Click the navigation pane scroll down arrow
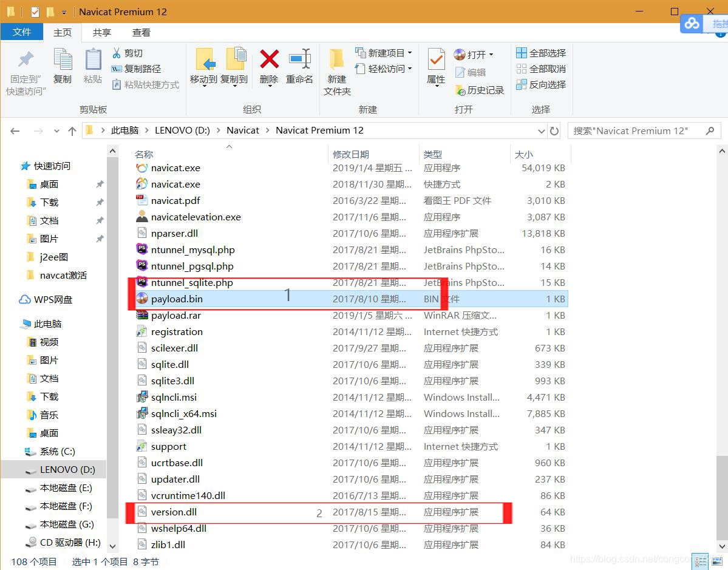728x570 pixels. [112, 546]
